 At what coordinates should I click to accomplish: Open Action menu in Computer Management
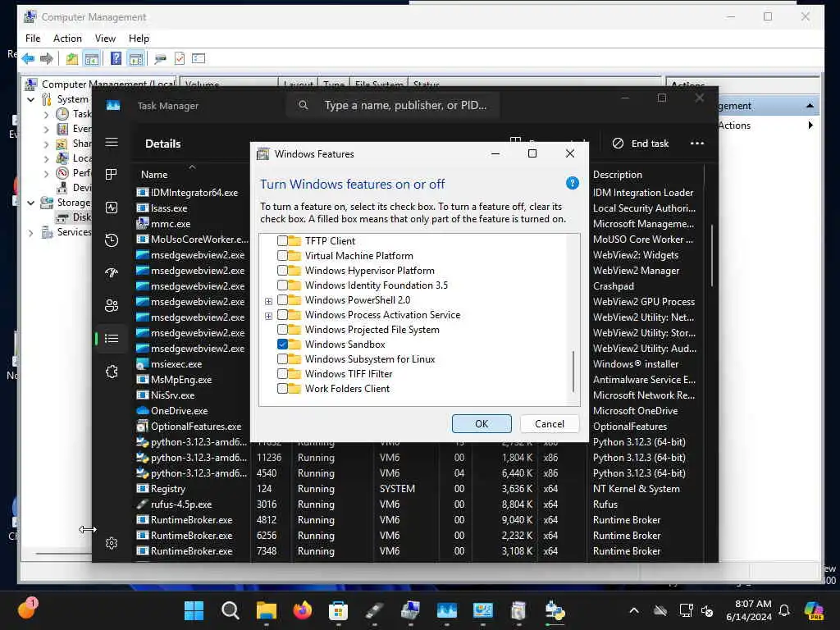(67, 39)
